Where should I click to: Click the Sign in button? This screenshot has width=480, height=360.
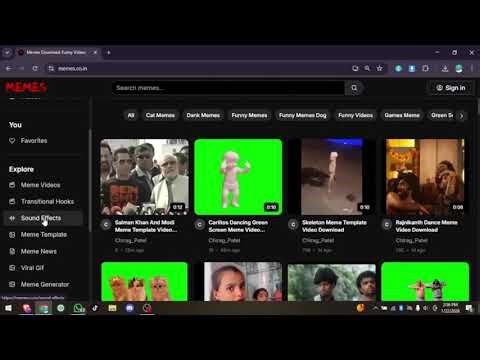coord(451,88)
